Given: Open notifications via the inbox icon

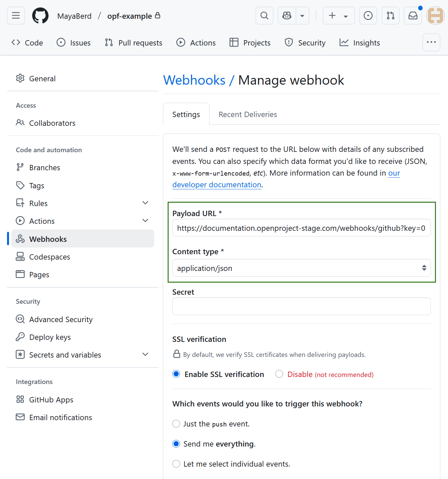Looking at the screenshot, I should [x=413, y=15].
